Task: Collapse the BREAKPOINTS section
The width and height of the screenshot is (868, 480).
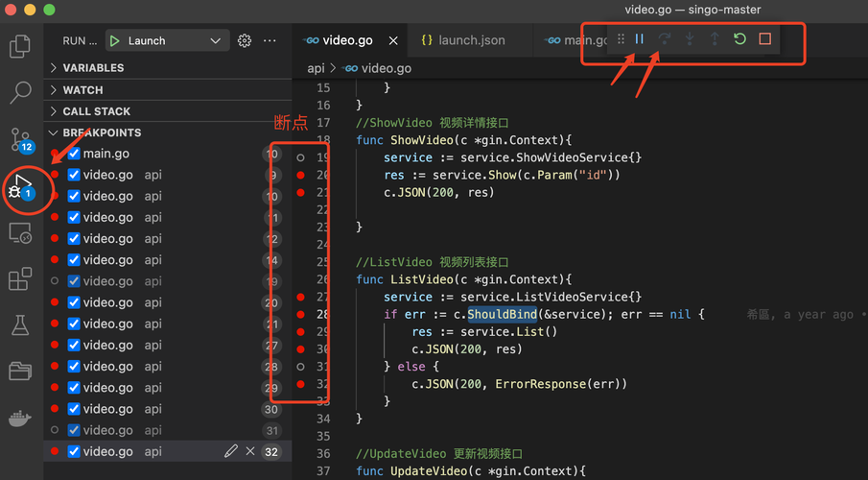Action: [168, 132]
